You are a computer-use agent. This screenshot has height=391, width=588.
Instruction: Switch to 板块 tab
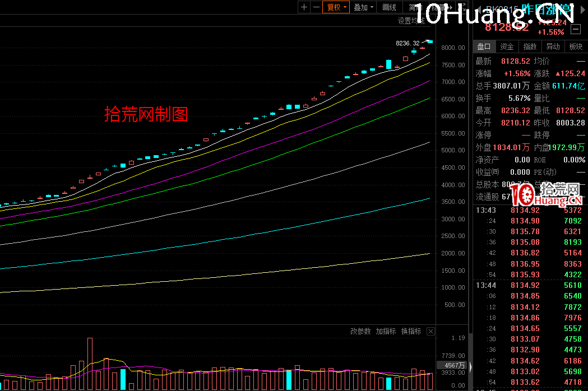coord(576,46)
